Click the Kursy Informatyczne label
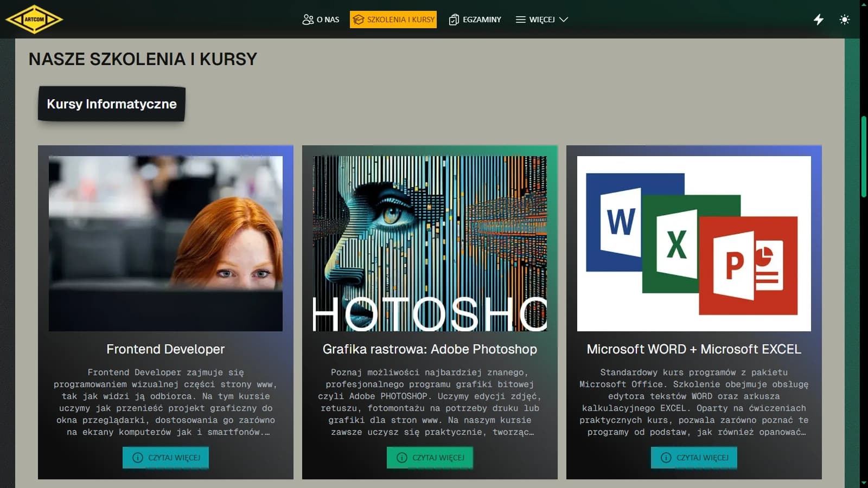Image resolution: width=868 pixels, height=488 pixels. (111, 105)
